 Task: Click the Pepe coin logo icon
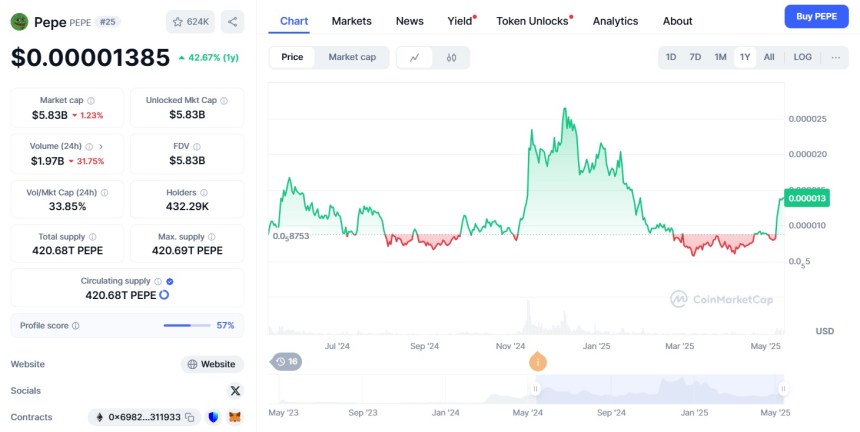[x=19, y=22]
